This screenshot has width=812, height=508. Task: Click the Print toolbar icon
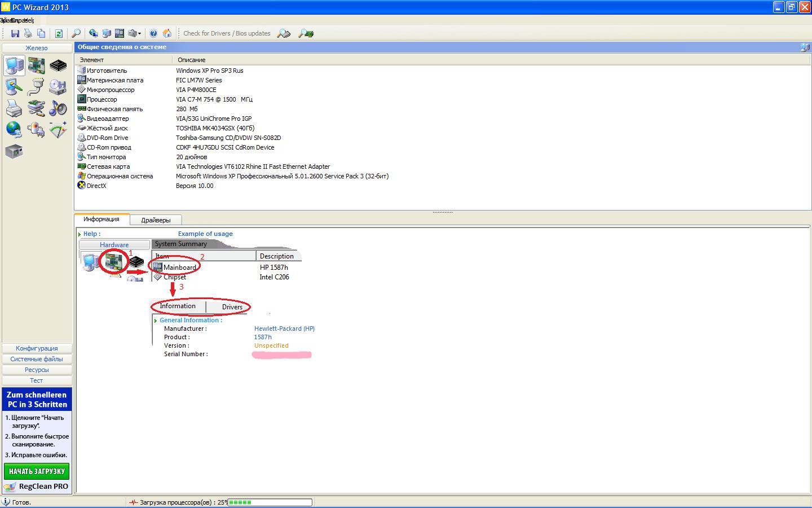click(x=28, y=33)
